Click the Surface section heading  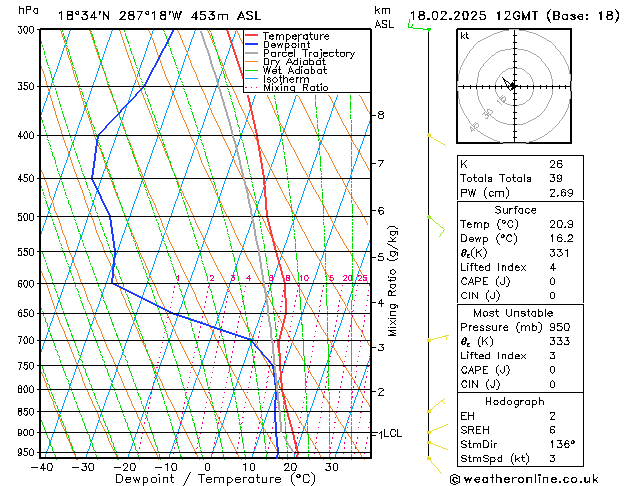pos(515,210)
